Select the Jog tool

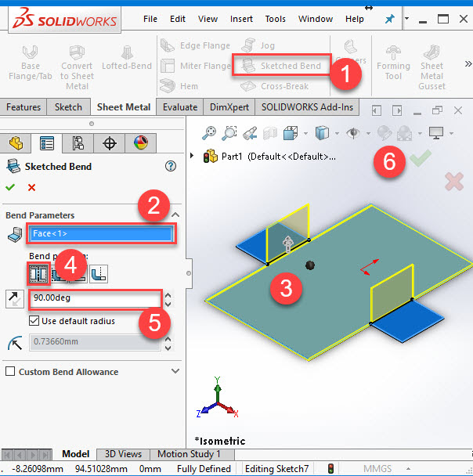258,45
